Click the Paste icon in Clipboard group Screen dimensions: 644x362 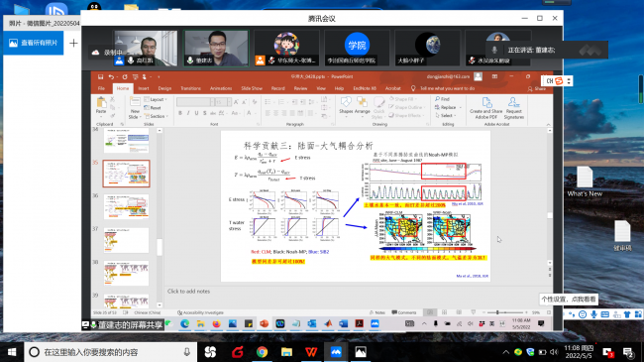click(x=101, y=105)
